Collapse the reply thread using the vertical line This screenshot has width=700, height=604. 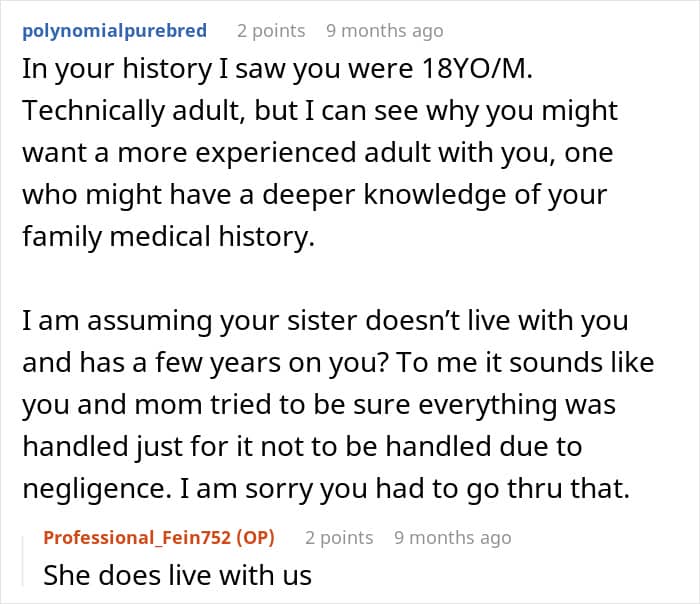(x=23, y=561)
